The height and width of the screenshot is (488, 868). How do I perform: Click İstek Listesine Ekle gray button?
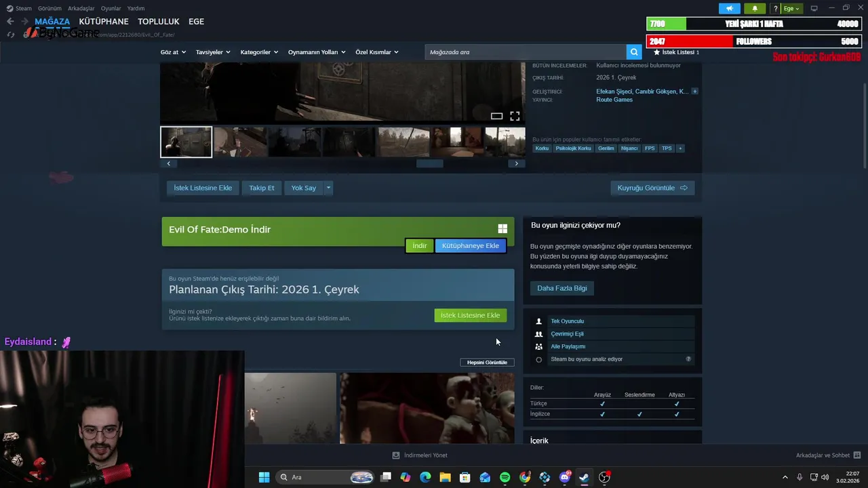(203, 188)
